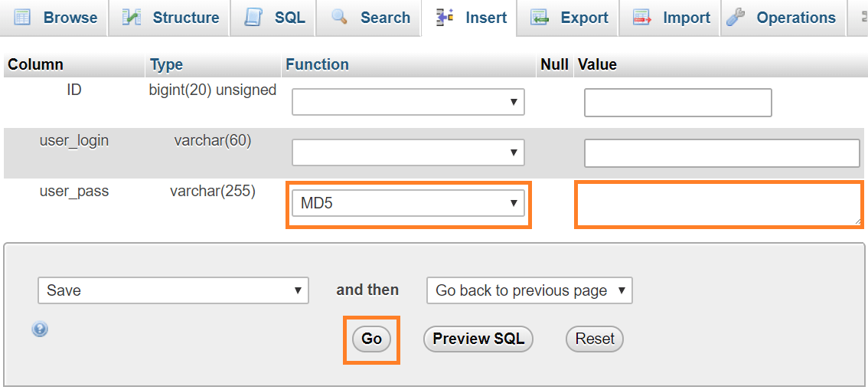Open the 'Go back to previous page' dropdown
The width and height of the screenshot is (868, 390).
tap(529, 290)
